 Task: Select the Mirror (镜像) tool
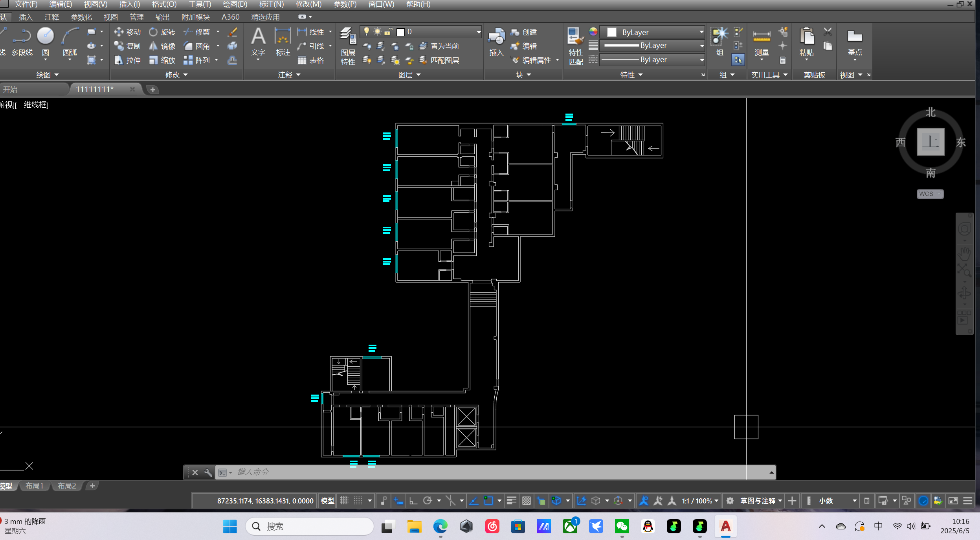click(162, 46)
